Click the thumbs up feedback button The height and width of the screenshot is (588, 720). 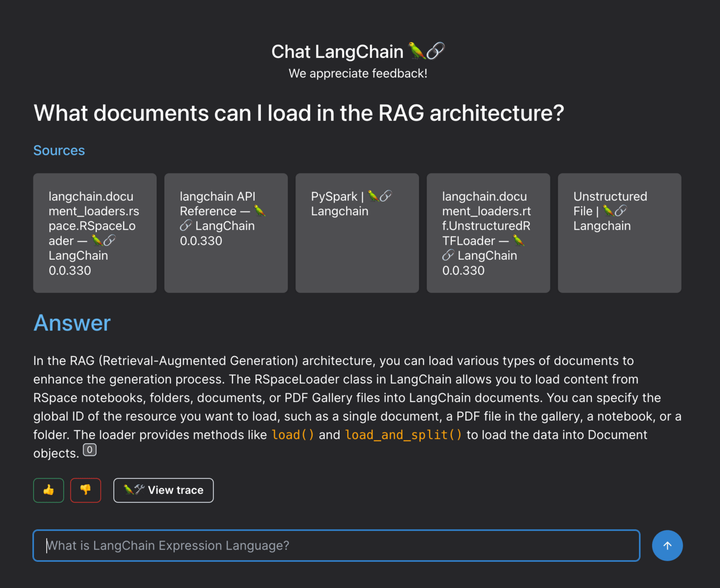tap(48, 490)
